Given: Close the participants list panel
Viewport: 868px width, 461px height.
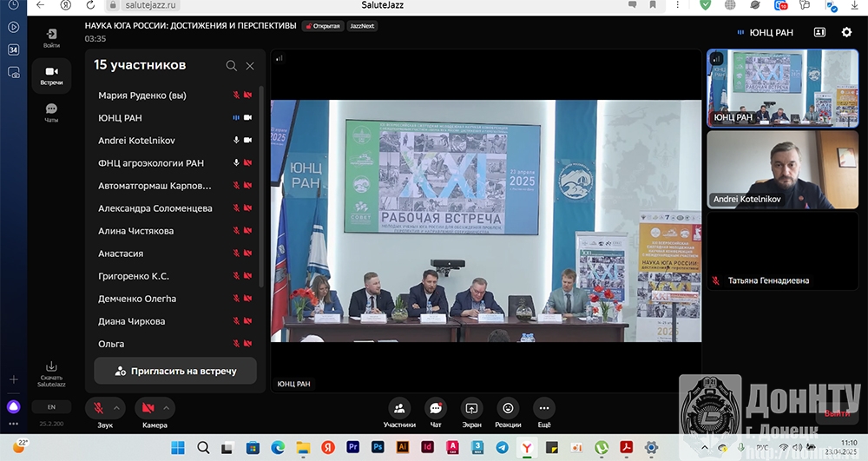Looking at the screenshot, I should click(250, 66).
